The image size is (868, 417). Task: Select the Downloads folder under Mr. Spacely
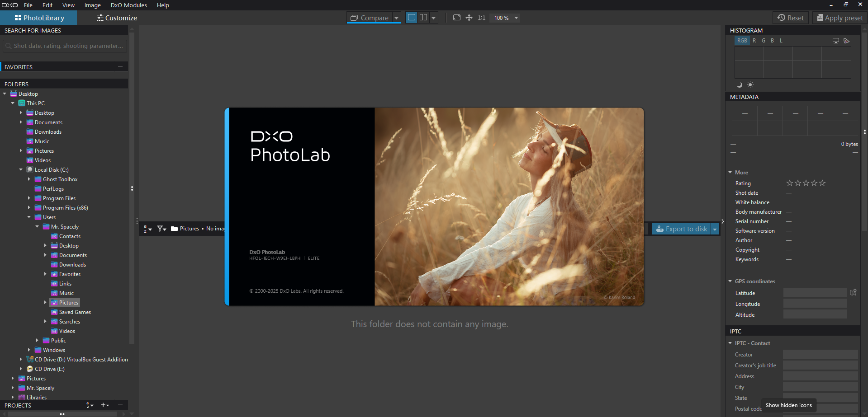pos(72,265)
